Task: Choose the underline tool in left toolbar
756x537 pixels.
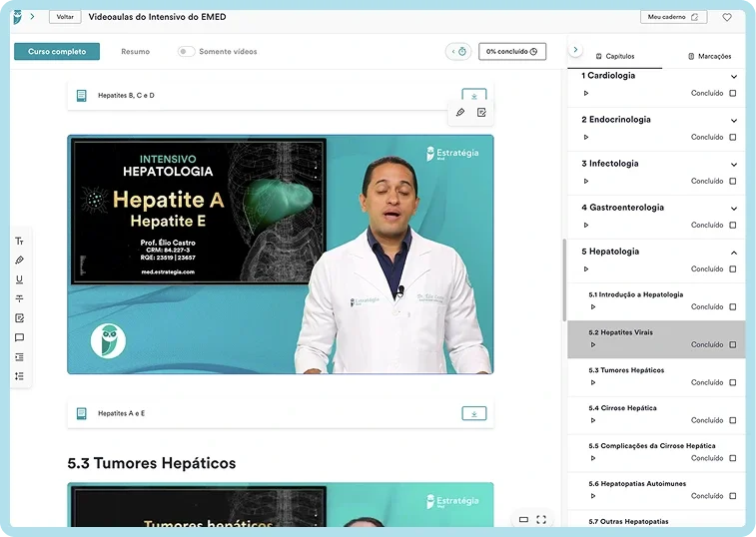Action: [19, 279]
